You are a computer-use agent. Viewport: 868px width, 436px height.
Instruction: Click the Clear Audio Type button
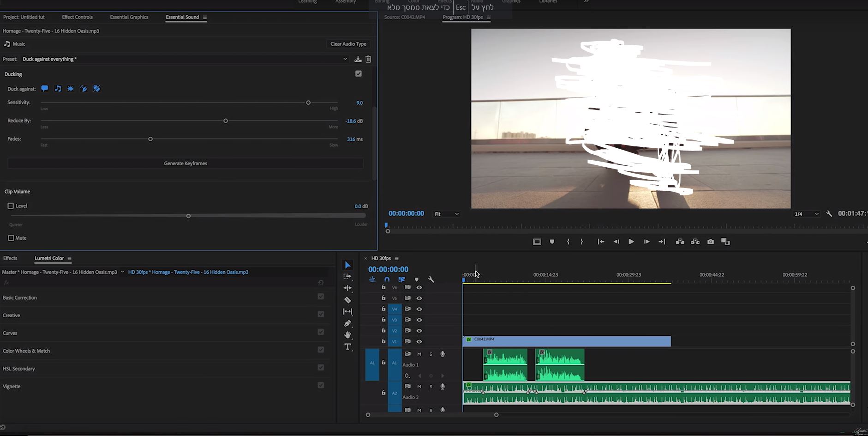point(348,44)
